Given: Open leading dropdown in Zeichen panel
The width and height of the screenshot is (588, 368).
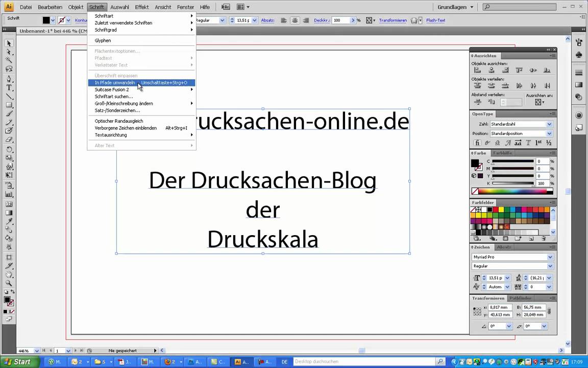Looking at the screenshot, I should coord(549,278).
